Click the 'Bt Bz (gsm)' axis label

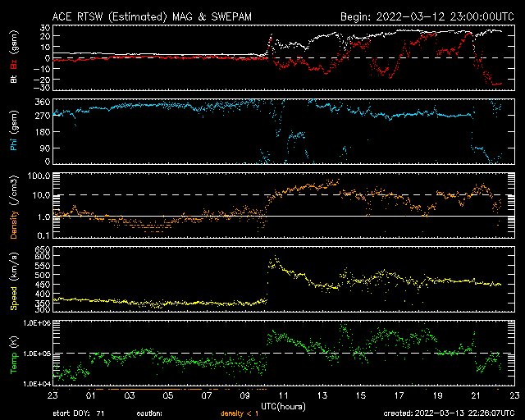coord(14,57)
